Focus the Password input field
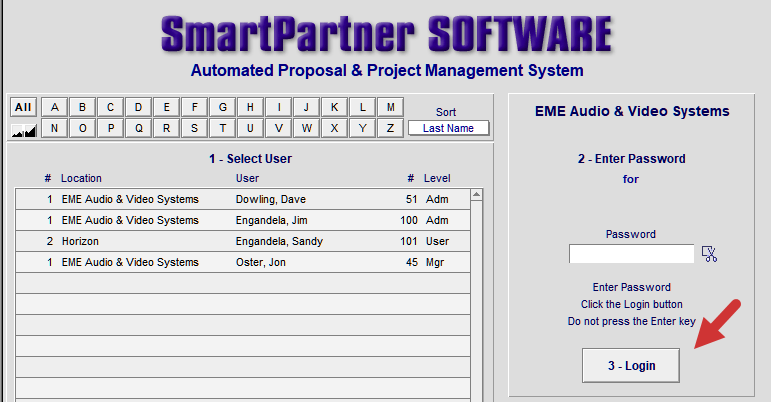The height and width of the screenshot is (402, 771). (631, 254)
